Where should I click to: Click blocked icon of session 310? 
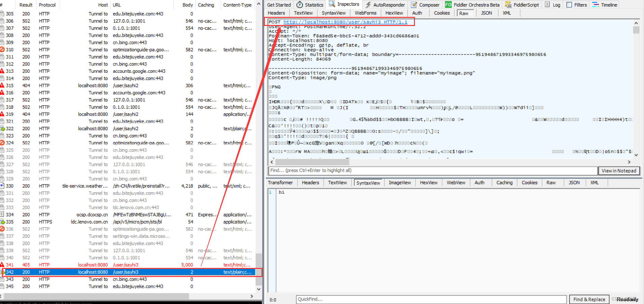click(2, 50)
